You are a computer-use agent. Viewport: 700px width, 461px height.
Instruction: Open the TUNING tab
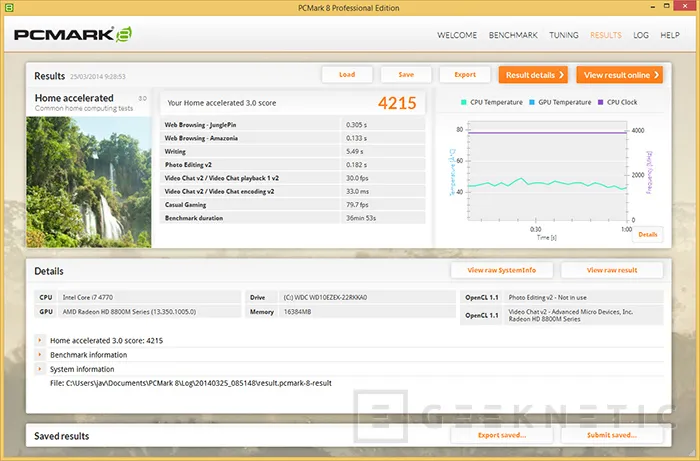(x=563, y=35)
